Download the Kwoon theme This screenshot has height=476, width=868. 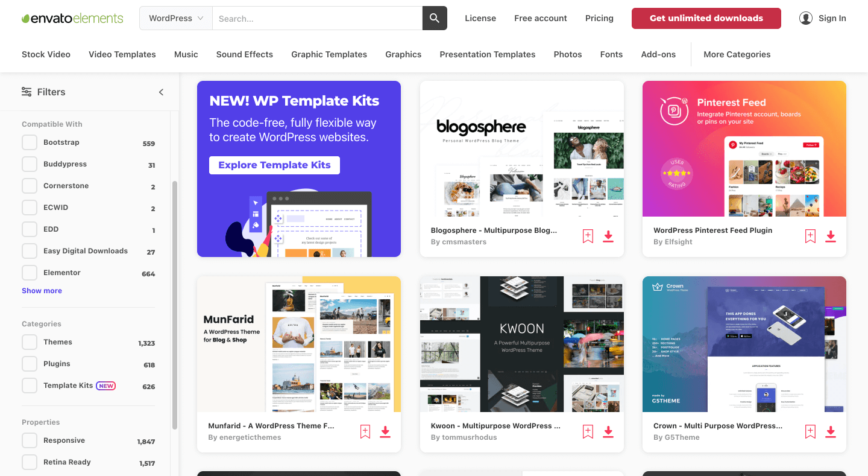pos(608,431)
